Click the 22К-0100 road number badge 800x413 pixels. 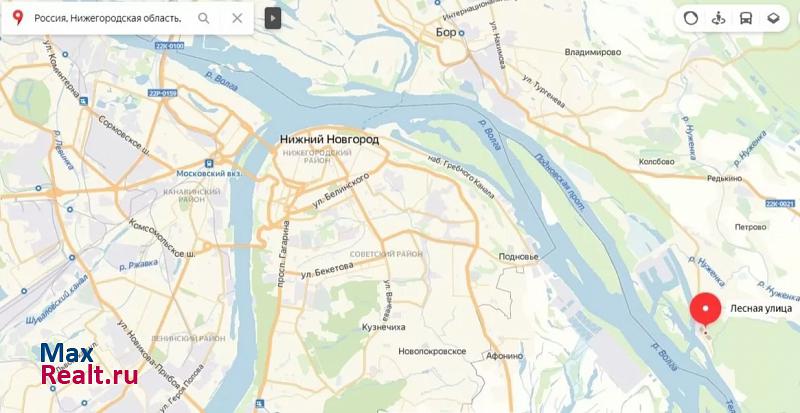pyautogui.click(x=169, y=46)
